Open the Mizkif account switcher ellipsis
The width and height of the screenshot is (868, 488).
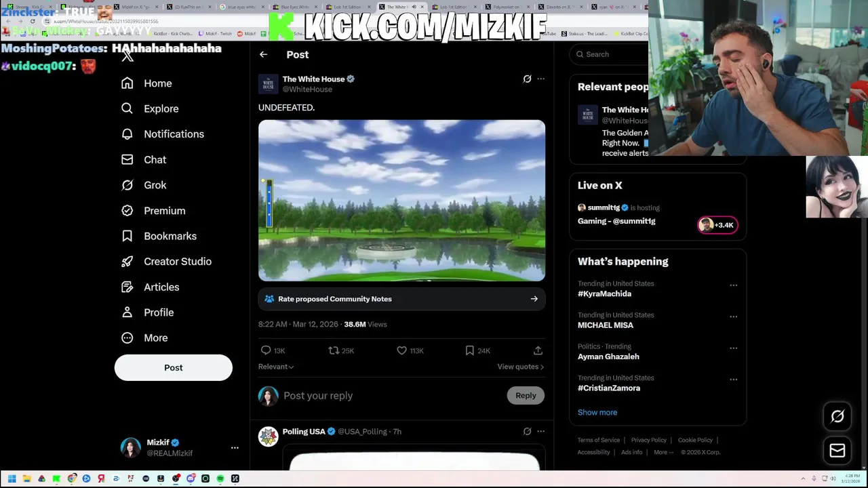(235, 448)
